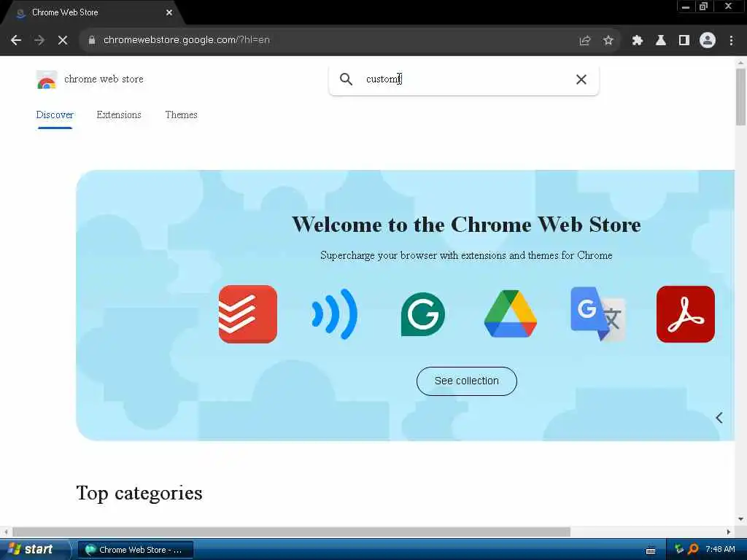Click the browser back arrow
Image resolution: width=747 pixels, height=560 pixels.
pyautogui.click(x=16, y=41)
